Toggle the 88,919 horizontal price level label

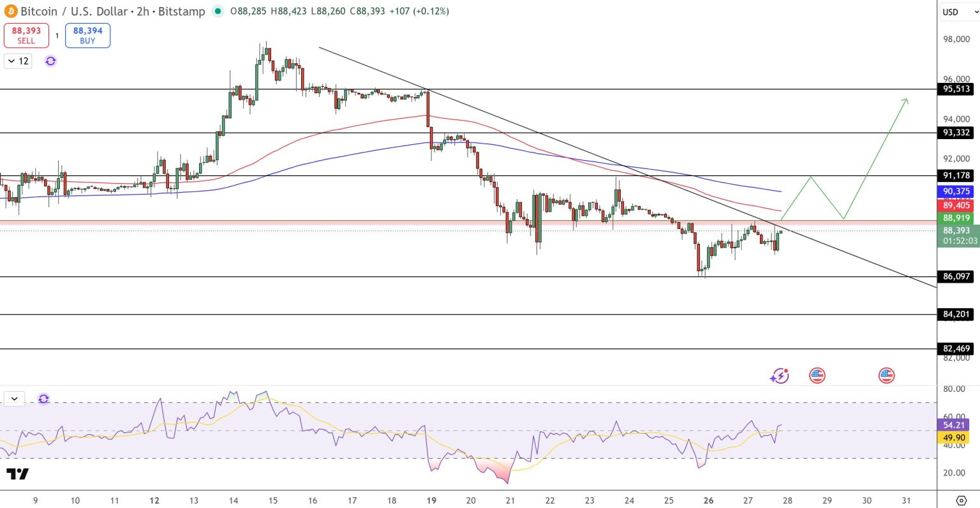point(955,218)
